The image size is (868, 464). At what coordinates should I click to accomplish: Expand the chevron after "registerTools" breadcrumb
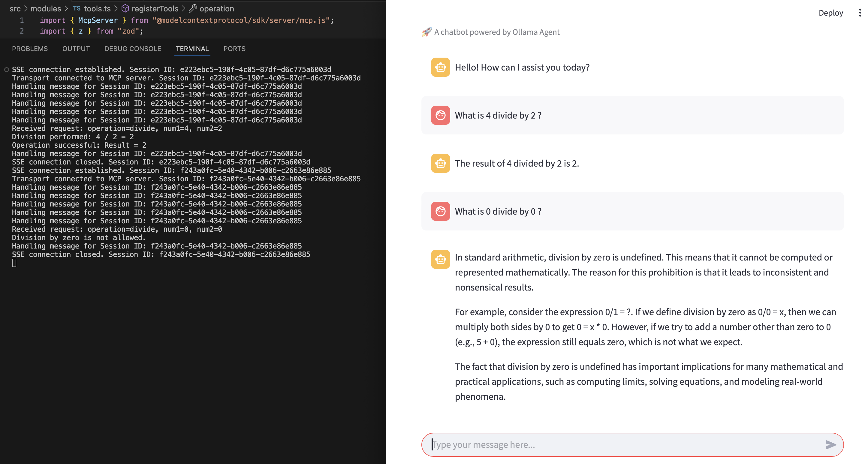coord(184,9)
